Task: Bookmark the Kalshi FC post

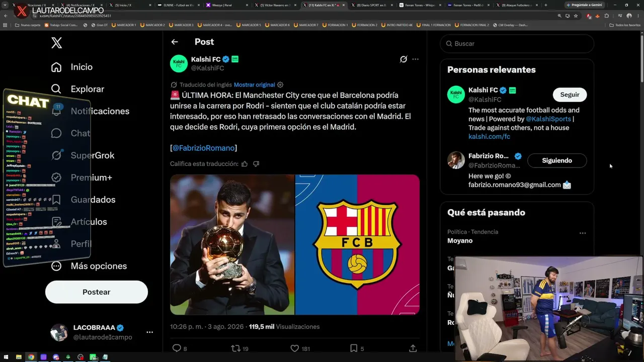Action: point(354,348)
